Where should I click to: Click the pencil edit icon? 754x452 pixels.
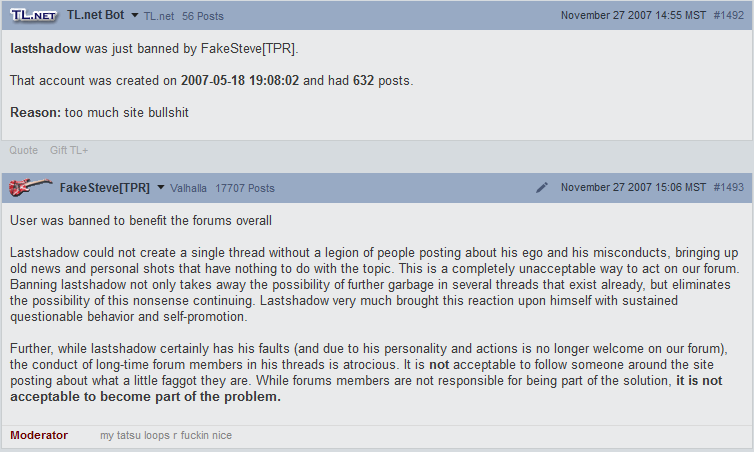click(x=542, y=187)
